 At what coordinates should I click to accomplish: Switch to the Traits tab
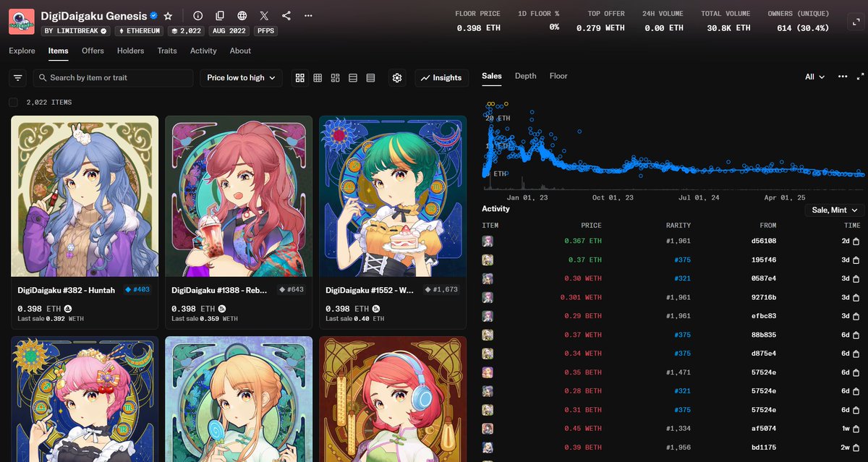click(x=167, y=51)
